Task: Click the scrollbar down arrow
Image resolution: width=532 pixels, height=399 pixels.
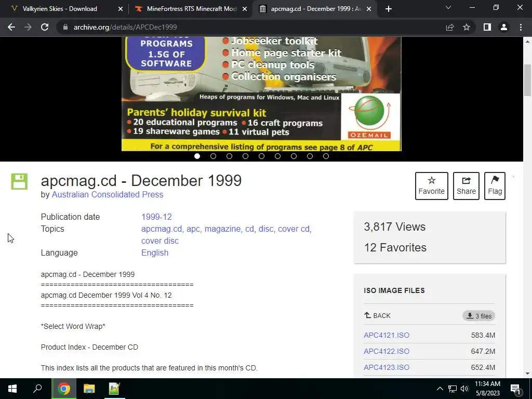Action: 527,374
